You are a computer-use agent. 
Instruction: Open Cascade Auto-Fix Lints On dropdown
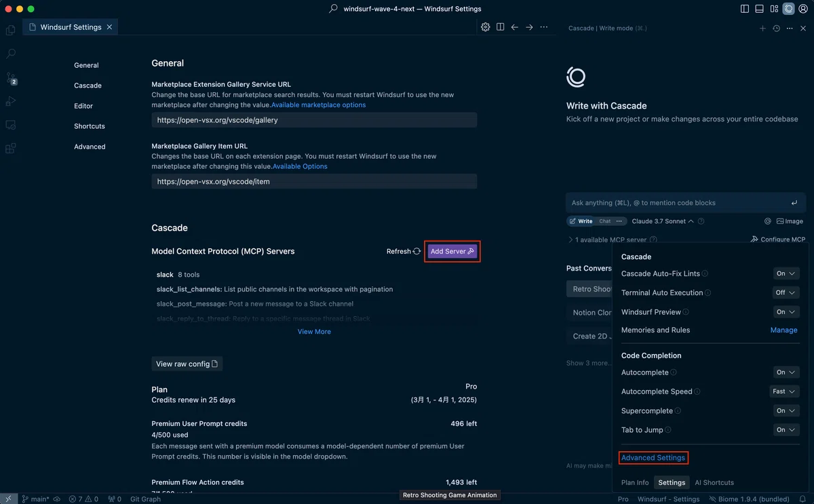786,273
